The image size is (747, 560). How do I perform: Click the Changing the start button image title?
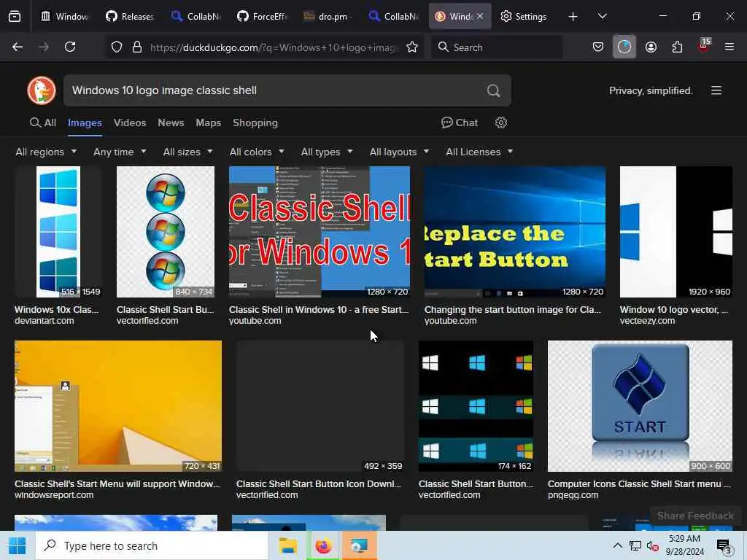point(513,309)
